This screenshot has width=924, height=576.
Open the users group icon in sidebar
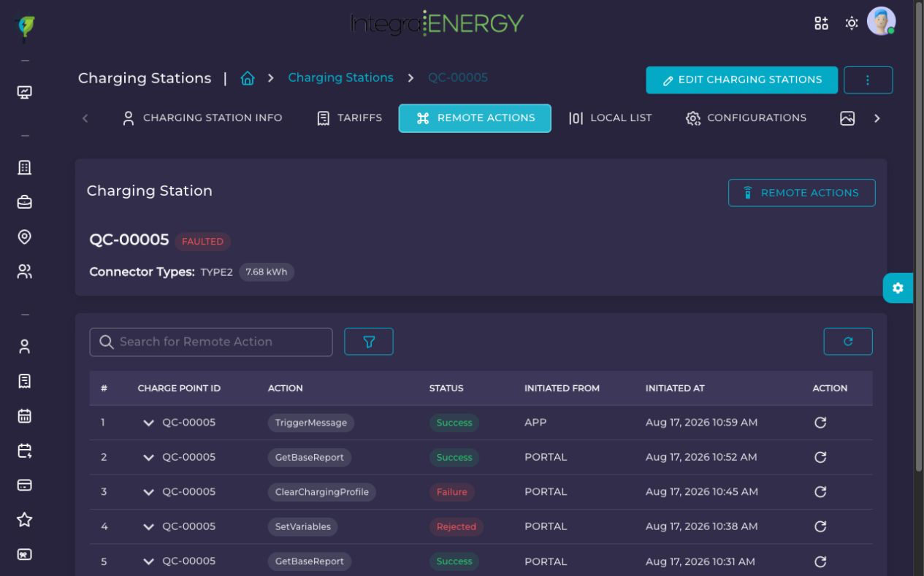(25, 272)
